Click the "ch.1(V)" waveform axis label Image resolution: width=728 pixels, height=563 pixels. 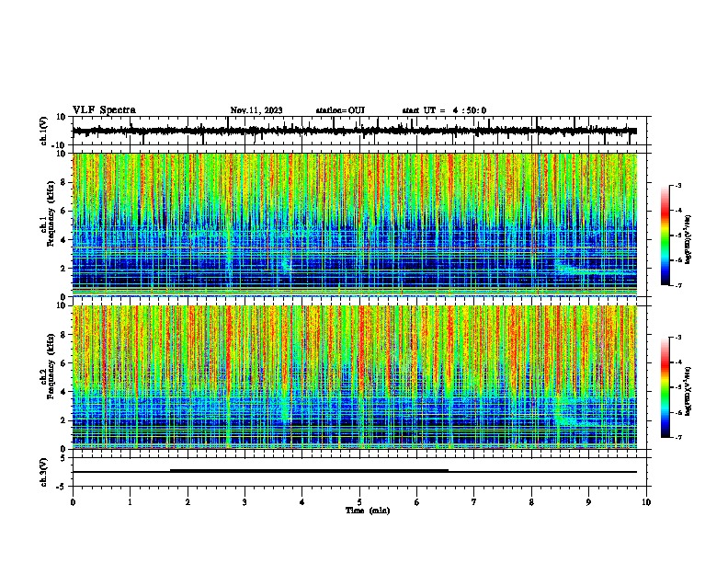[x=44, y=131]
